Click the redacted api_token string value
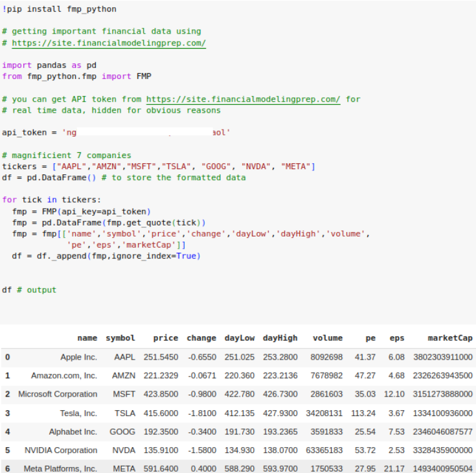 pyautogui.click(x=146, y=132)
